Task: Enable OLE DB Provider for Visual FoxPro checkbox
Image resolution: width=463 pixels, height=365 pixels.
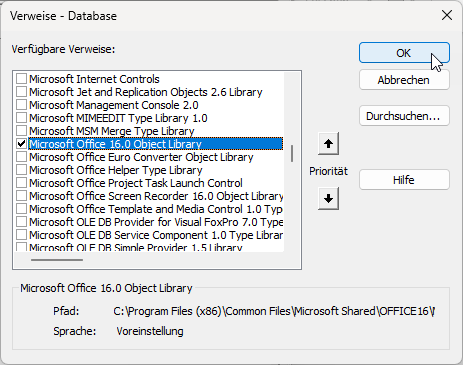Action: coord(22,222)
